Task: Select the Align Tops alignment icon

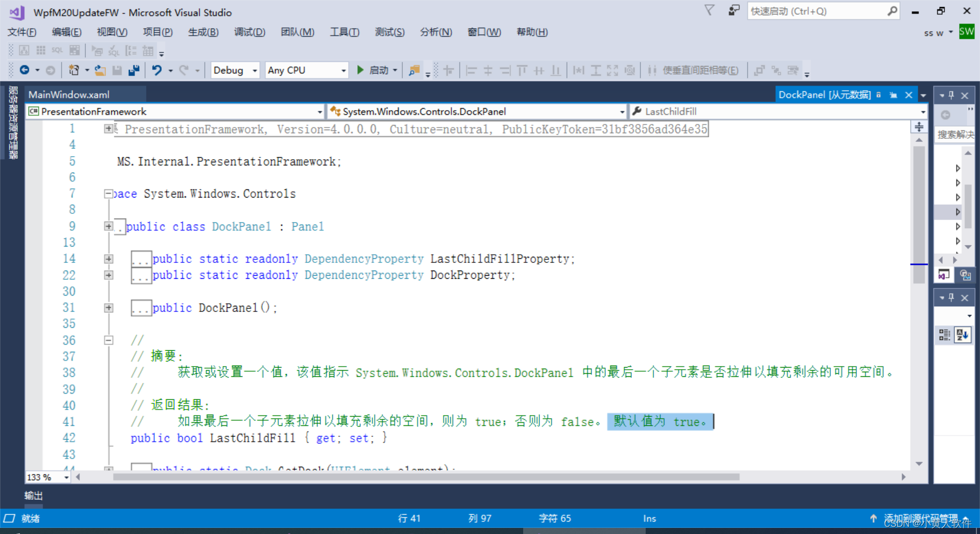Action: pyautogui.click(x=522, y=70)
